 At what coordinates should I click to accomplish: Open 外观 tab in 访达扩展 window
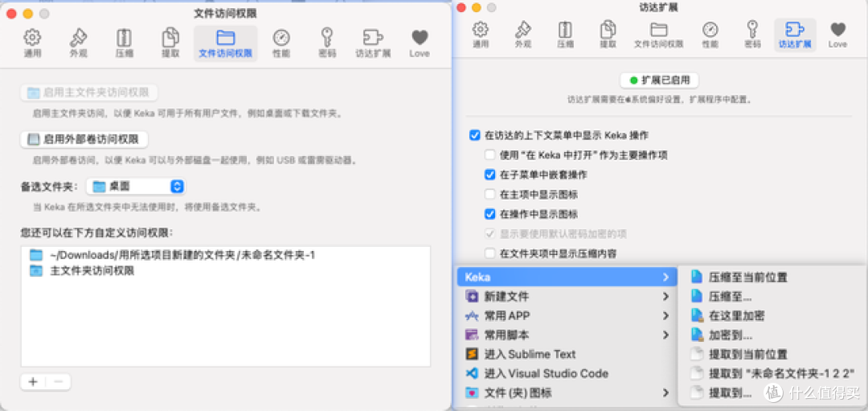(523, 35)
